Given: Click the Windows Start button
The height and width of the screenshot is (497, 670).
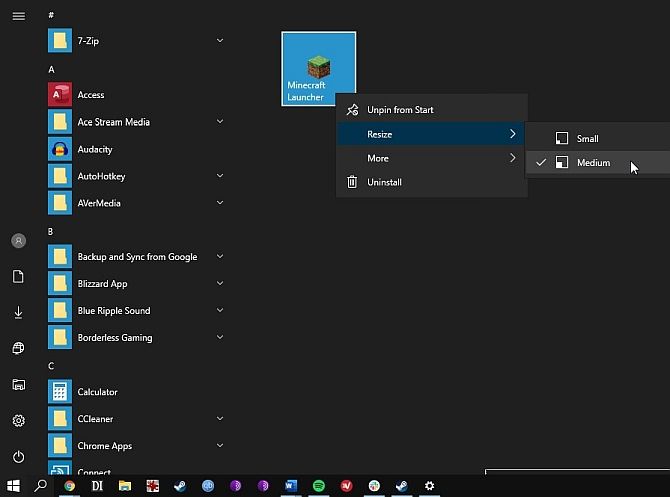Looking at the screenshot, I should pyautogui.click(x=13, y=486).
